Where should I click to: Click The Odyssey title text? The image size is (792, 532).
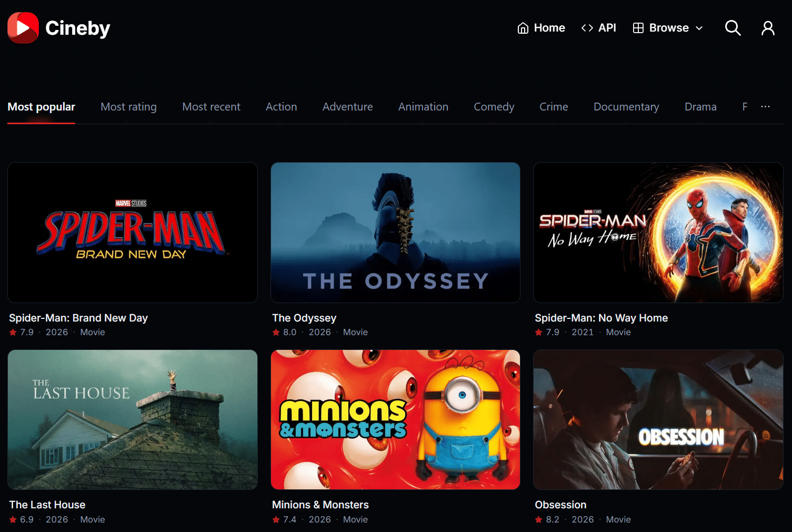[304, 318]
